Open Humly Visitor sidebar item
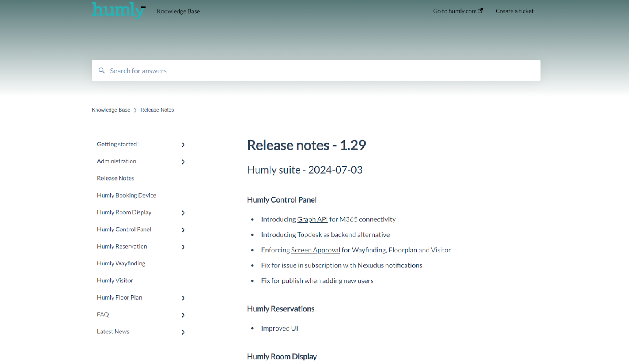Viewport: 629px width, 364px height. point(115,280)
